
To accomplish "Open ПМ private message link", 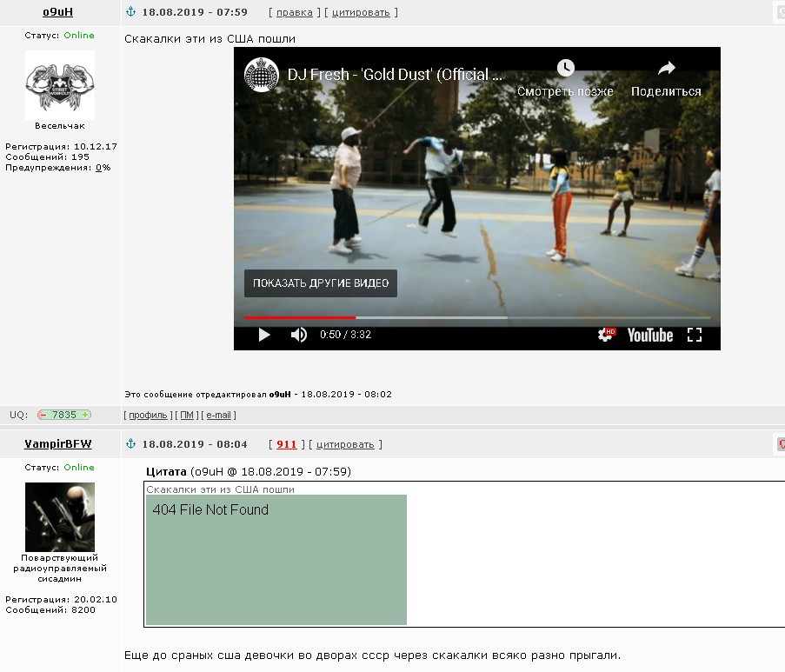I will [187, 416].
